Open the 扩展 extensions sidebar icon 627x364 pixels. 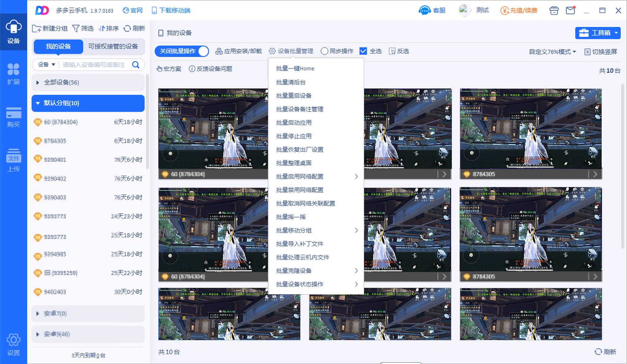(x=13, y=74)
